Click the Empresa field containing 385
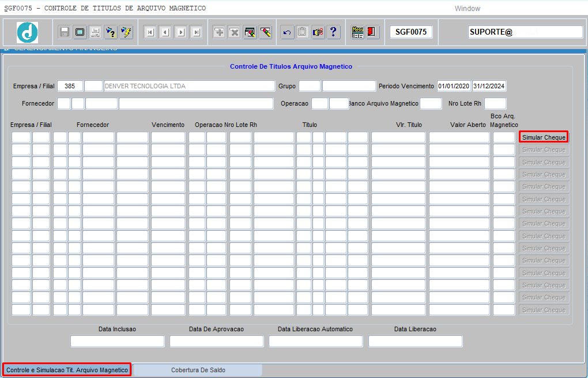 (x=70, y=86)
